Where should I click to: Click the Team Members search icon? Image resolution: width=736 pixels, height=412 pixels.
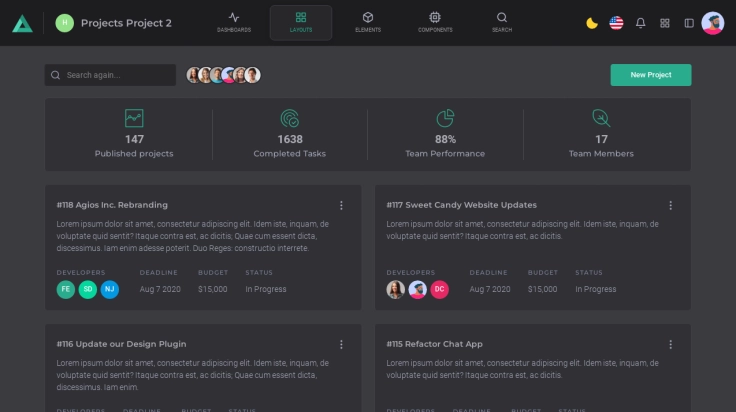601,118
